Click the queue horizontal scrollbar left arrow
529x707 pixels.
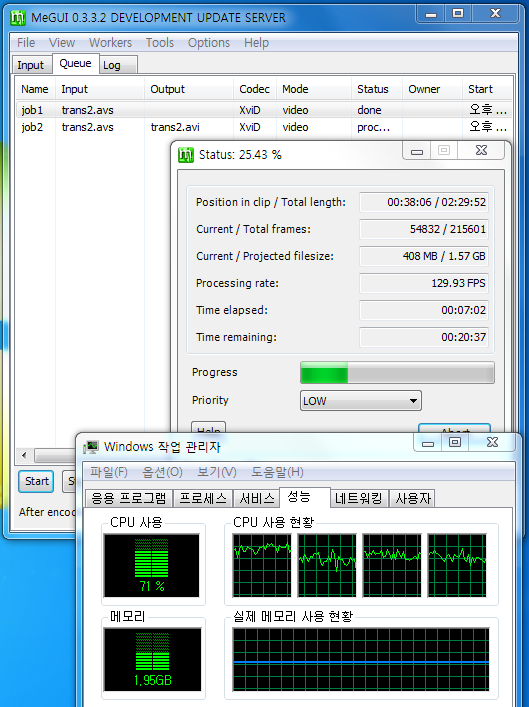pos(24,455)
